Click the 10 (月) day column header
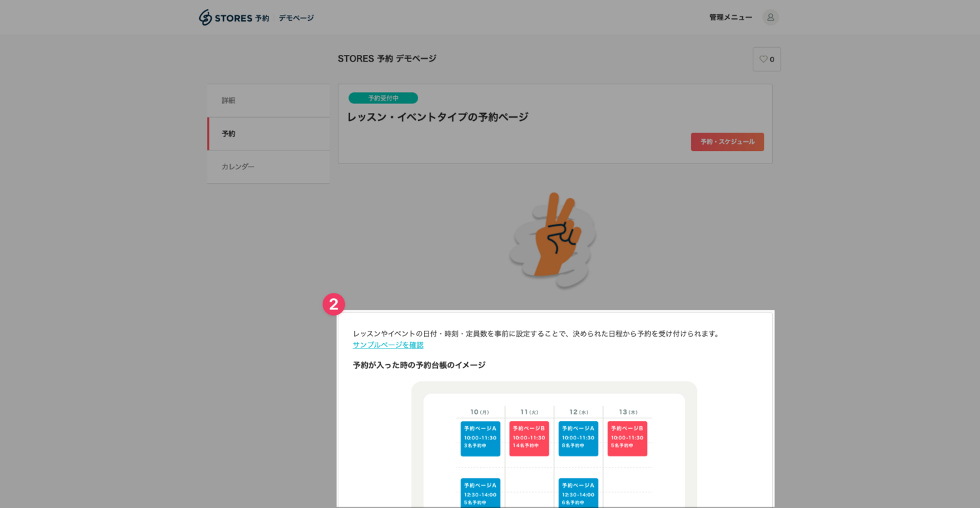 tap(480, 412)
